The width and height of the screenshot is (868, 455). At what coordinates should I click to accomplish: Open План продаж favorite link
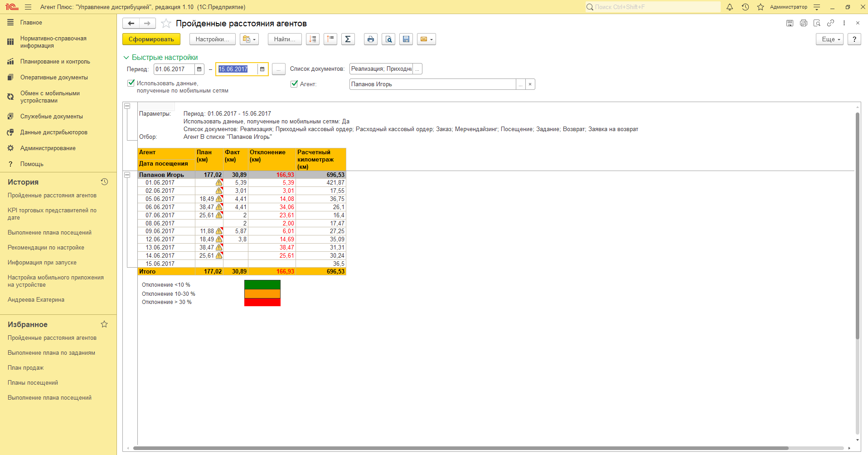pos(25,368)
